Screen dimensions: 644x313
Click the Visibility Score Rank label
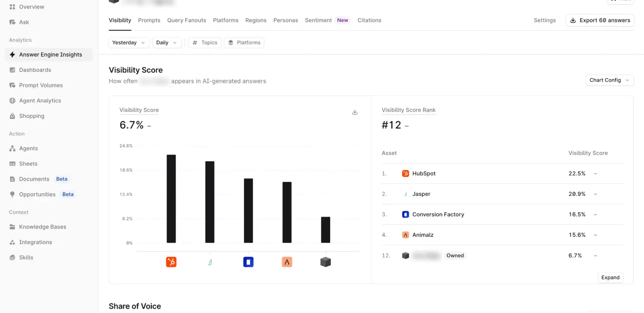[x=409, y=110]
